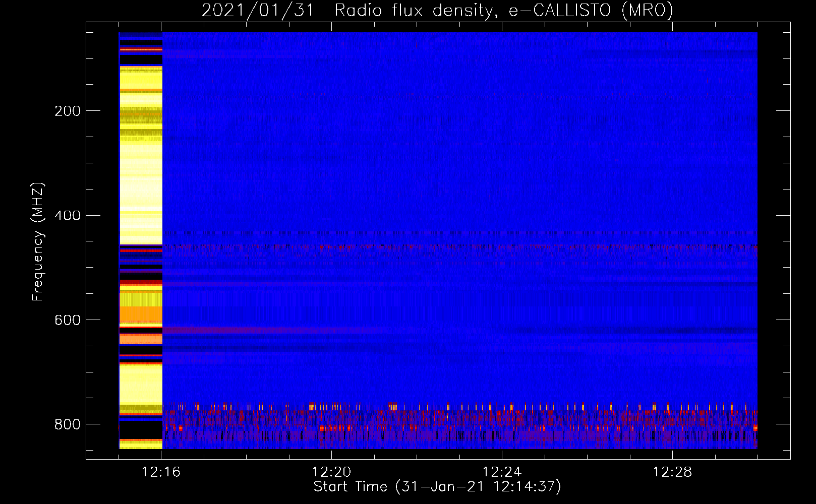This screenshot has height=504, width=816.
Task: Click the 400 frequency tick label
Action: [68, 216]
